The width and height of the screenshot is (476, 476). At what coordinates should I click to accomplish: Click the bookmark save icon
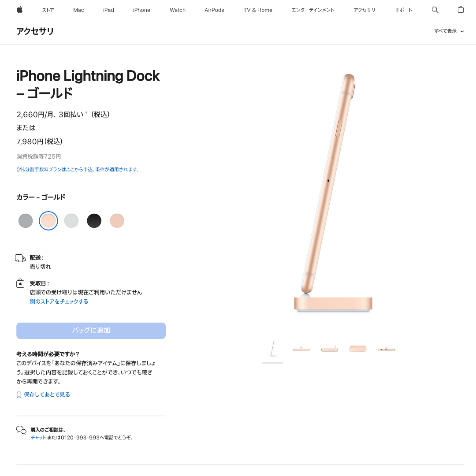(x=19, y=394)
